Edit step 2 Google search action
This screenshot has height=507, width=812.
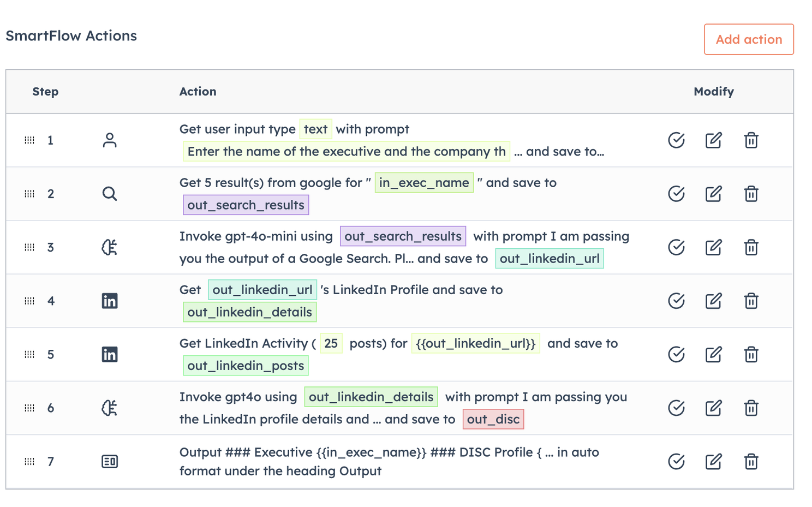click(x=713, y=194)
